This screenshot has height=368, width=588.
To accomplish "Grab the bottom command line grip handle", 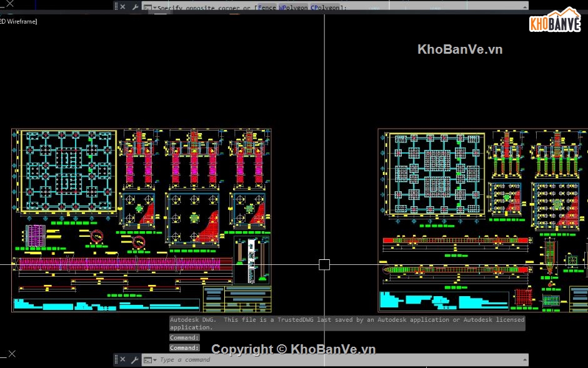I will pyautogui.click(x=116, y=360).
